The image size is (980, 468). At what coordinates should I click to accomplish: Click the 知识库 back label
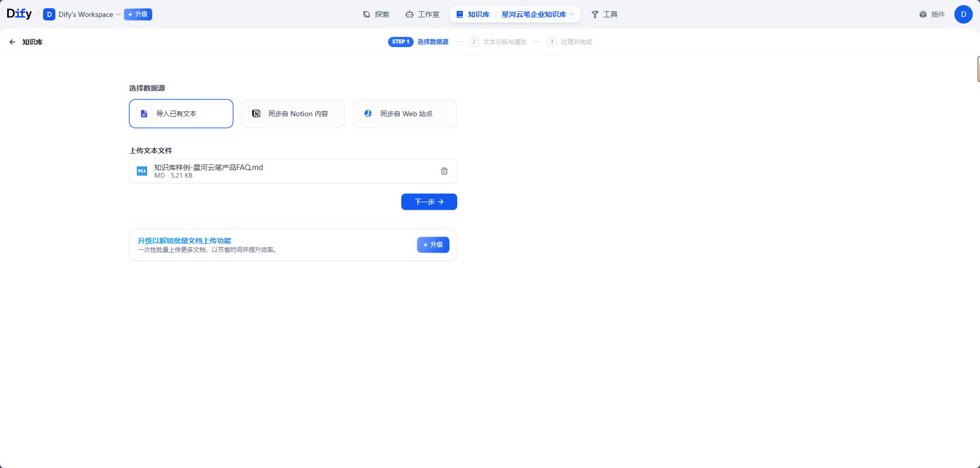(32, 42)
